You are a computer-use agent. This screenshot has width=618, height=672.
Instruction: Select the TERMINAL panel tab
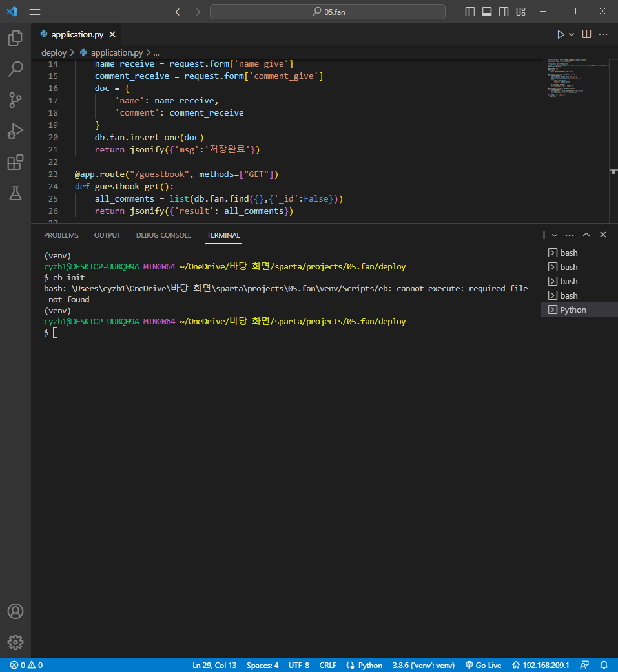click(223, 235)
